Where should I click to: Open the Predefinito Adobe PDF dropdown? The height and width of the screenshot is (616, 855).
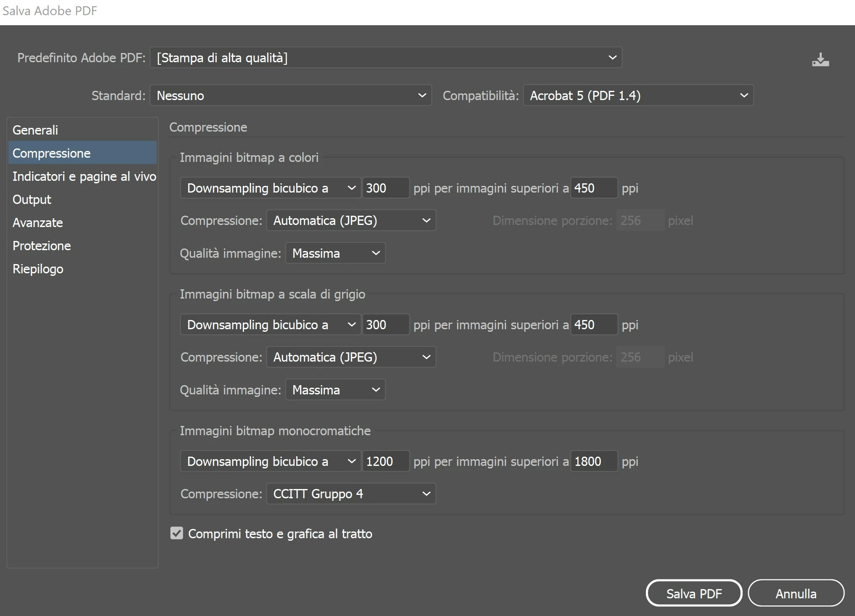385,58
